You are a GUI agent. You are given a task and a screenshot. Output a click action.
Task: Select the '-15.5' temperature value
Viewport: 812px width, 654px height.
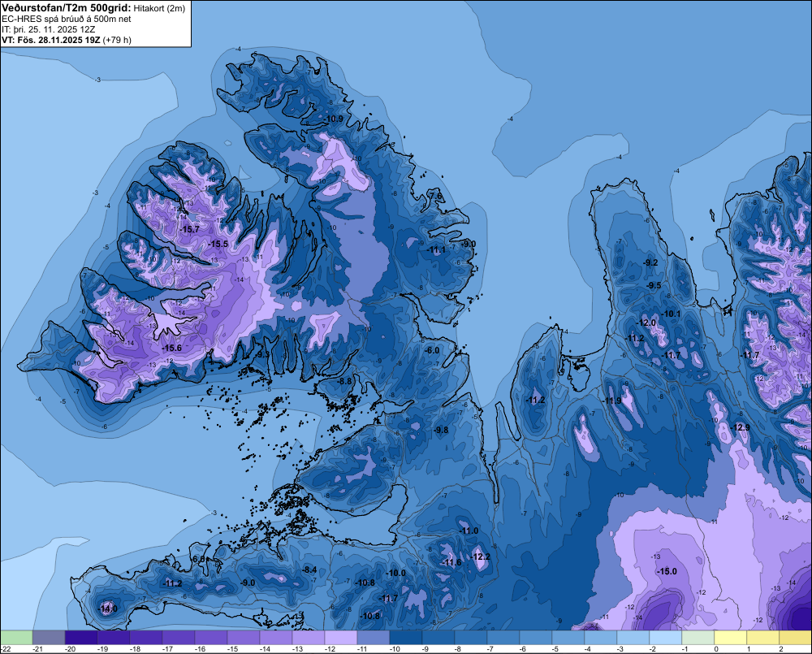[x=218, y=244]
